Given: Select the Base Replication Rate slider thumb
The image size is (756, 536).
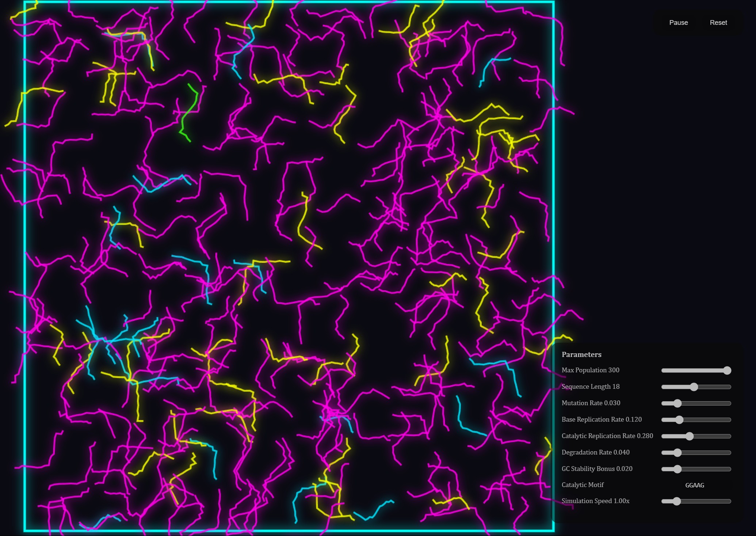Looking at the screenshot, I should click(x=679, y=420).
